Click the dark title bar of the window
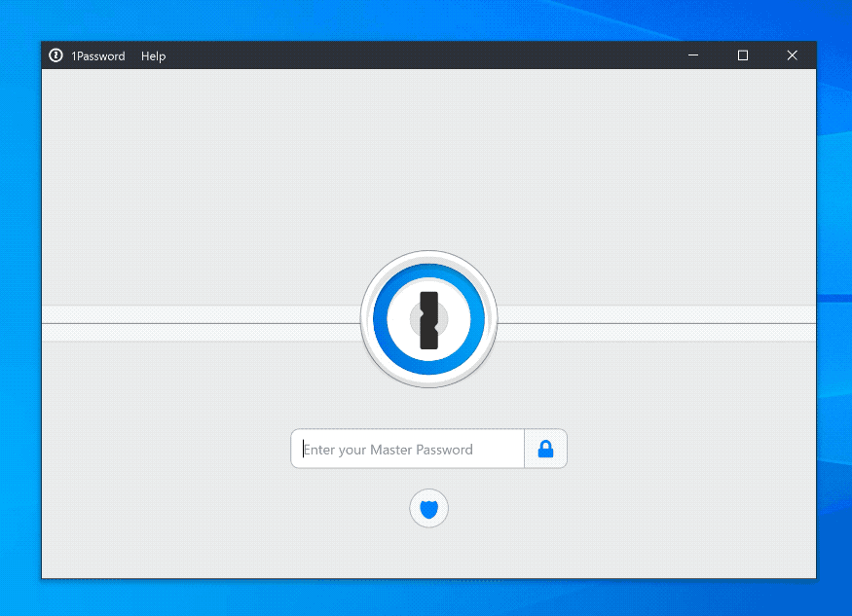852x616 pixels. [x=389, y=55]
